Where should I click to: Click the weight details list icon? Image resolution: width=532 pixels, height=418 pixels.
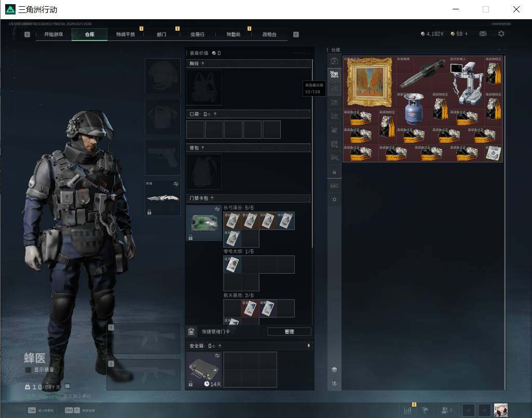pos(67,386)
